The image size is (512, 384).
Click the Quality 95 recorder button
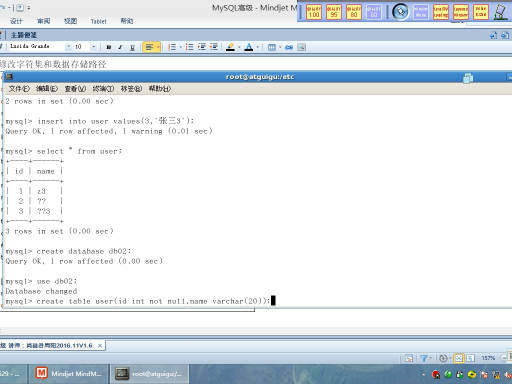[x=334, y=12]
